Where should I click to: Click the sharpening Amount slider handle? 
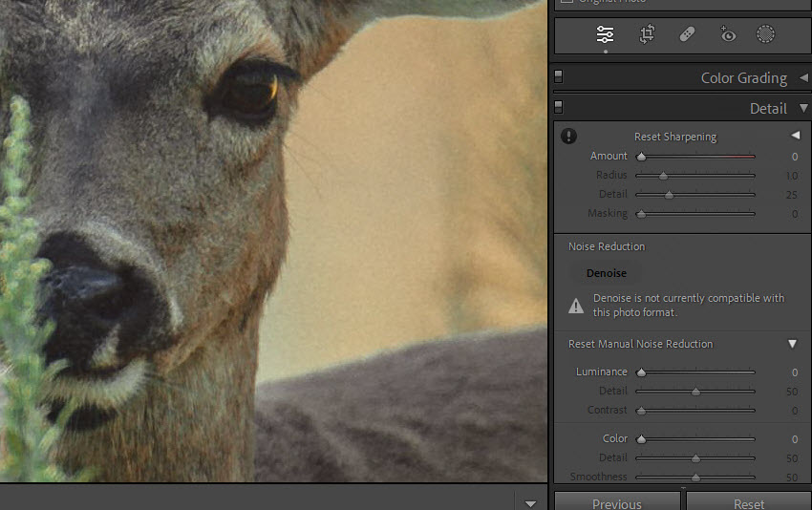641,157
